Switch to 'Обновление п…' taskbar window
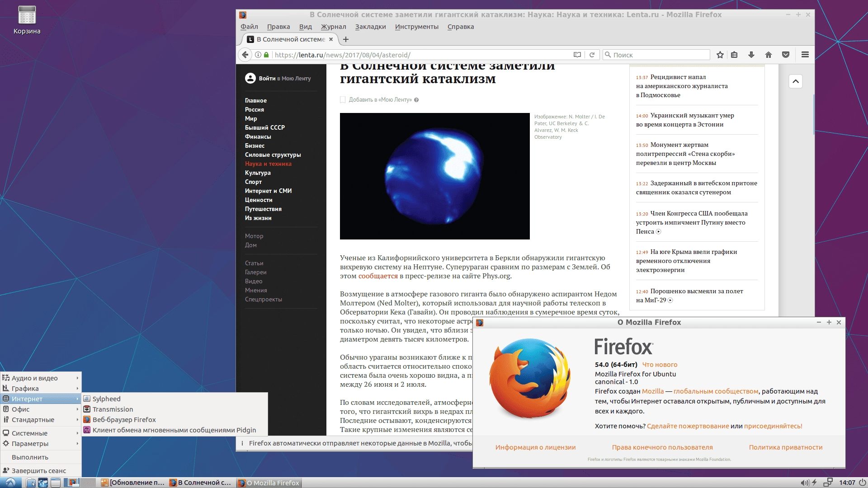 click(133, 483)
